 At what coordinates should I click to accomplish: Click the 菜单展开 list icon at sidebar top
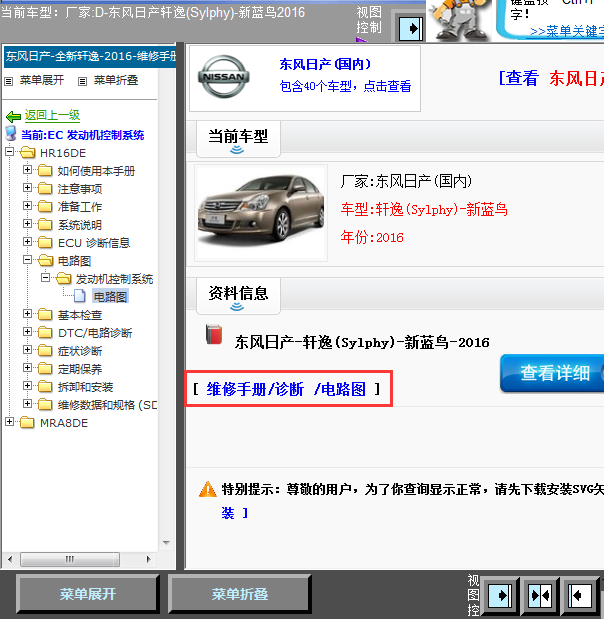tap(8, 82)
